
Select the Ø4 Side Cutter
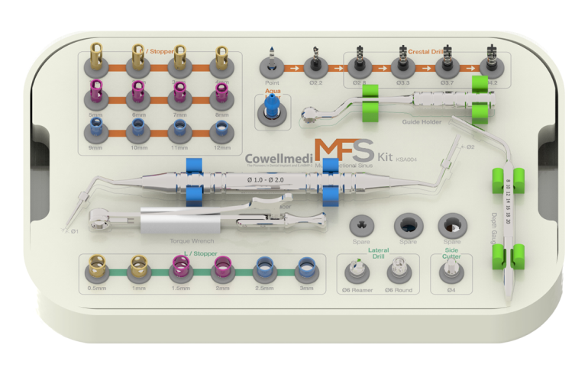pyautogui.click(x=451, y=272)
